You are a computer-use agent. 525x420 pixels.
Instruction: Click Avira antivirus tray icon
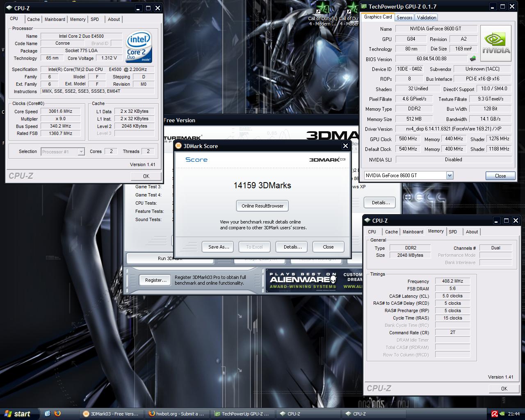click(494, 414)
